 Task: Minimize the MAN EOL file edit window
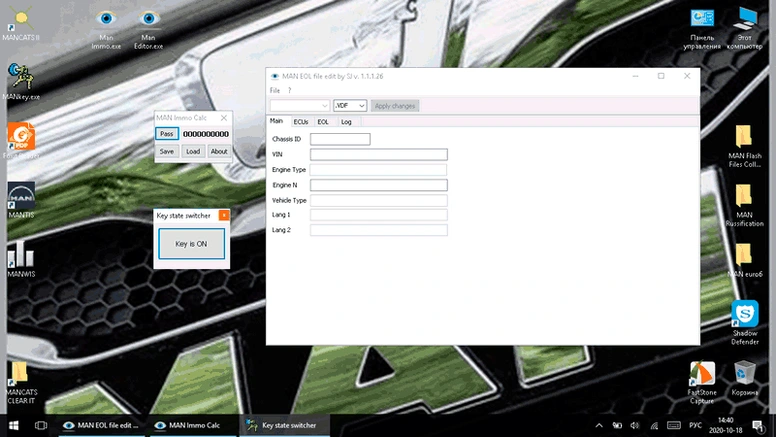click(635, 76)
